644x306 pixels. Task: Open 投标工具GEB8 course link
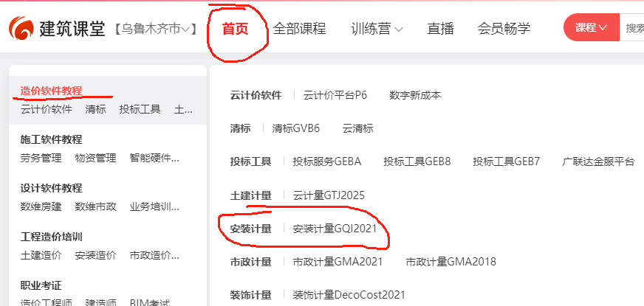(x=417, y=161)
